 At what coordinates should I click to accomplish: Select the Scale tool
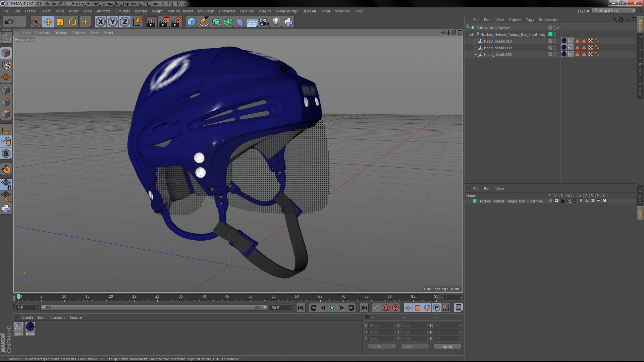coord(60,22)
